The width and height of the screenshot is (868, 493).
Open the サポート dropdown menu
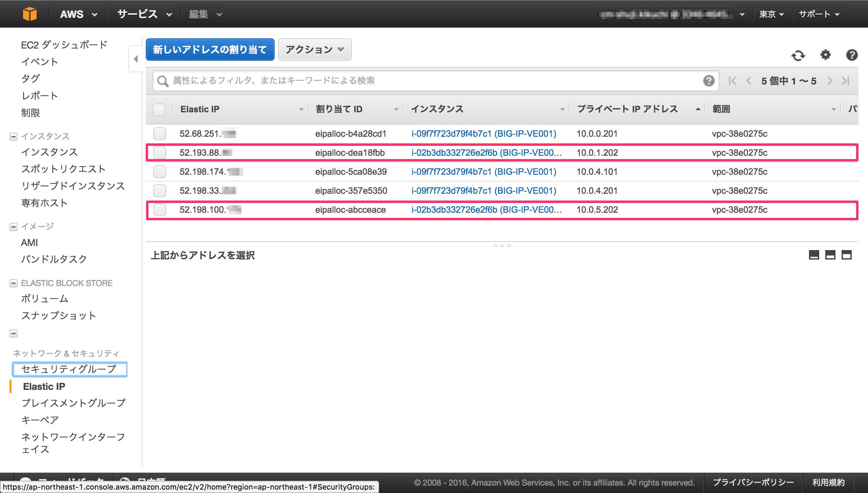[x=819, y=14]
